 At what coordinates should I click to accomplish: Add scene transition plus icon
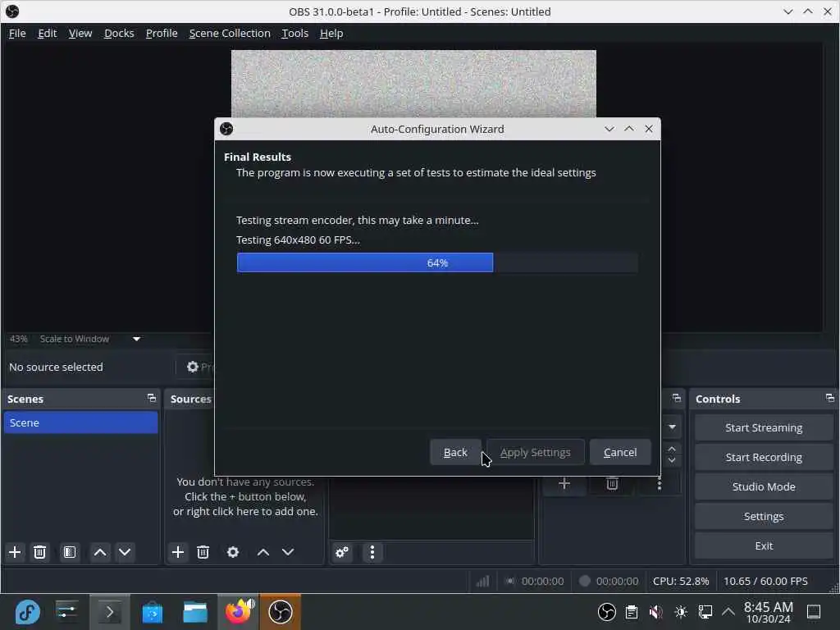564,484
